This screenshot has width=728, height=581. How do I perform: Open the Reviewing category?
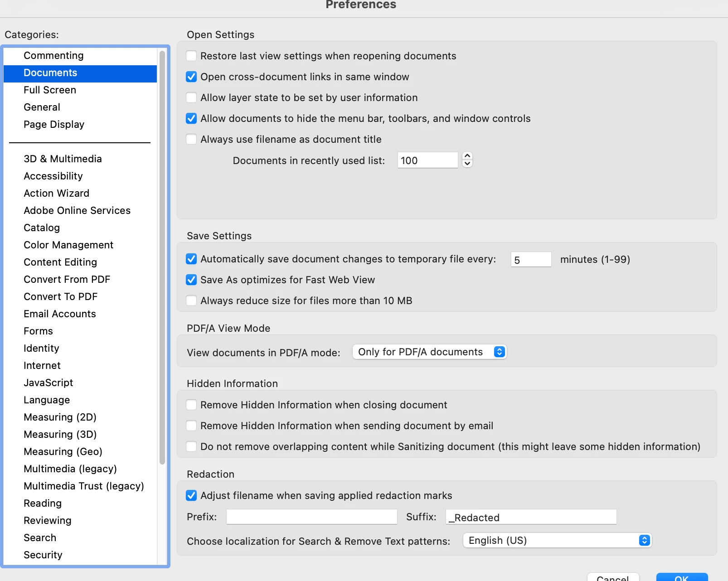[x=80, y=520]
